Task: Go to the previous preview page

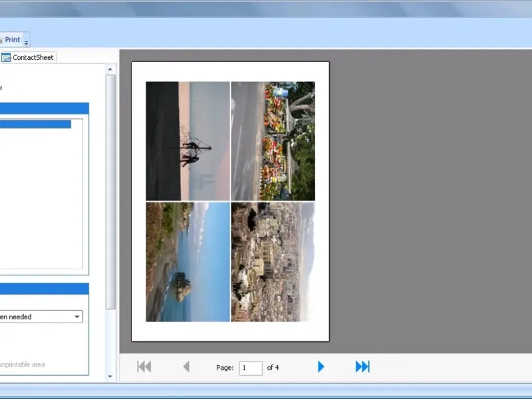Action: pyautogui.click(x=186, y=366)
